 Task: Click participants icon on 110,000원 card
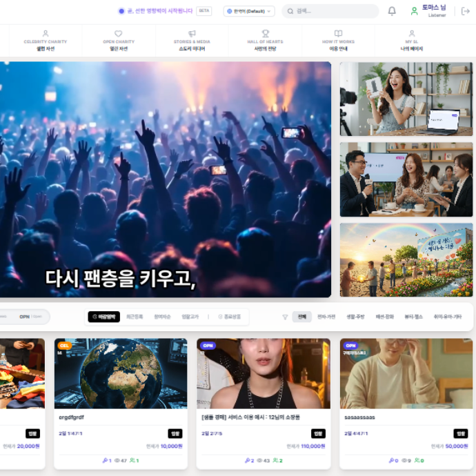click(x=275, y=461)
